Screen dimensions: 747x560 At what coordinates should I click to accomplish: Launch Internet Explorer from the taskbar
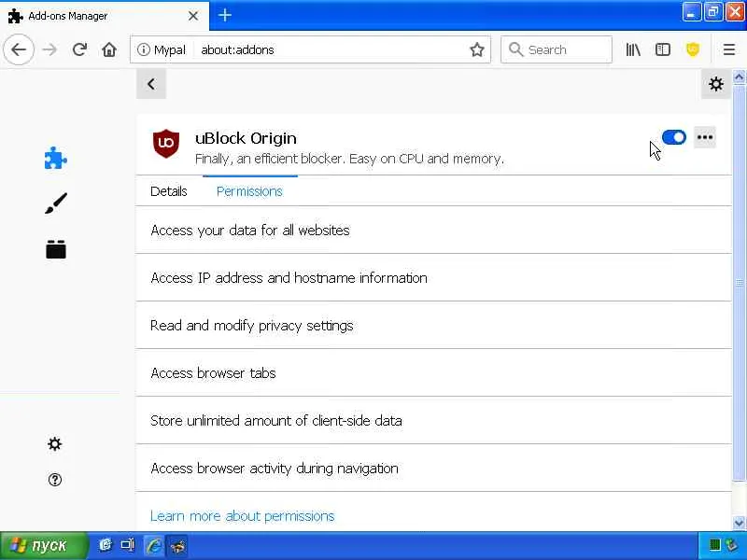[x=153, y=546]
